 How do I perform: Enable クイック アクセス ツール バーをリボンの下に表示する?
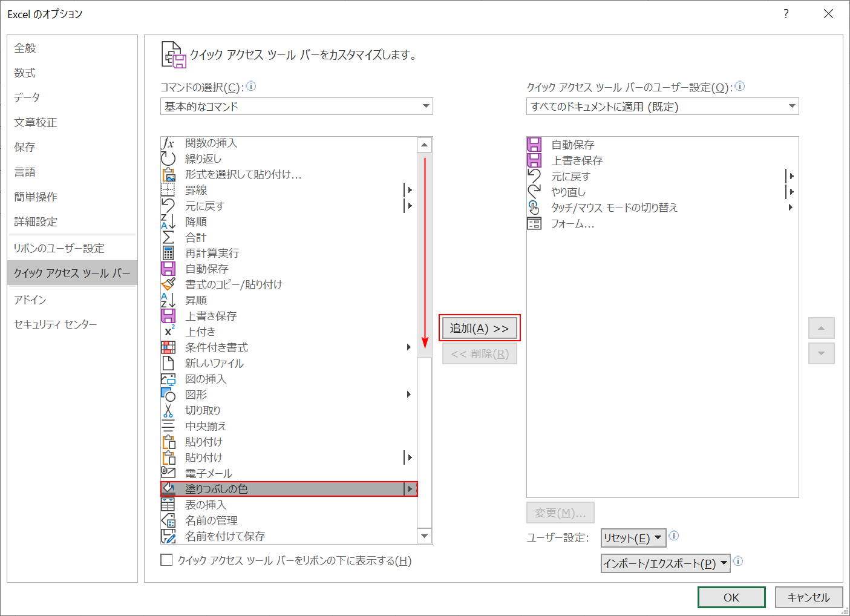point(167,560)
